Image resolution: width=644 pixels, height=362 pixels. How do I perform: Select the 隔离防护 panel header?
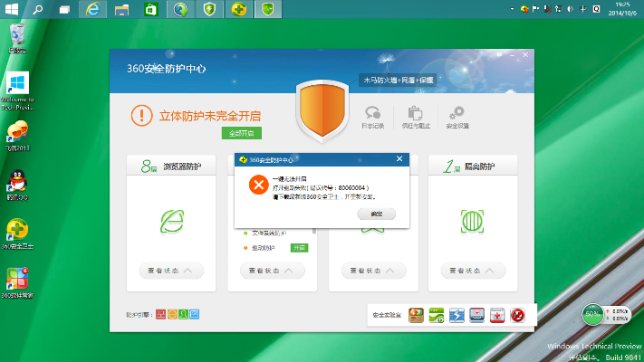tap(473, 167)
